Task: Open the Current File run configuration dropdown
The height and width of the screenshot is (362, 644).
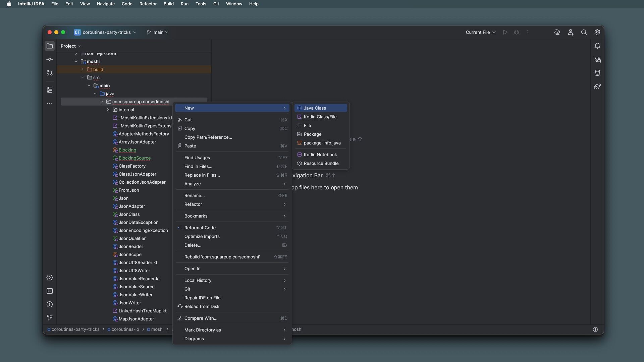Action: 481,32
